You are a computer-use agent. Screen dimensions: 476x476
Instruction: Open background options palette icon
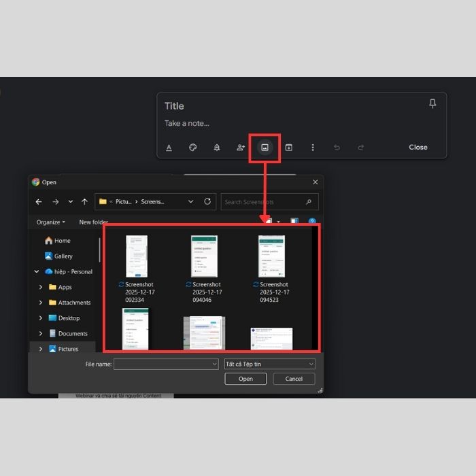point(192,148)
